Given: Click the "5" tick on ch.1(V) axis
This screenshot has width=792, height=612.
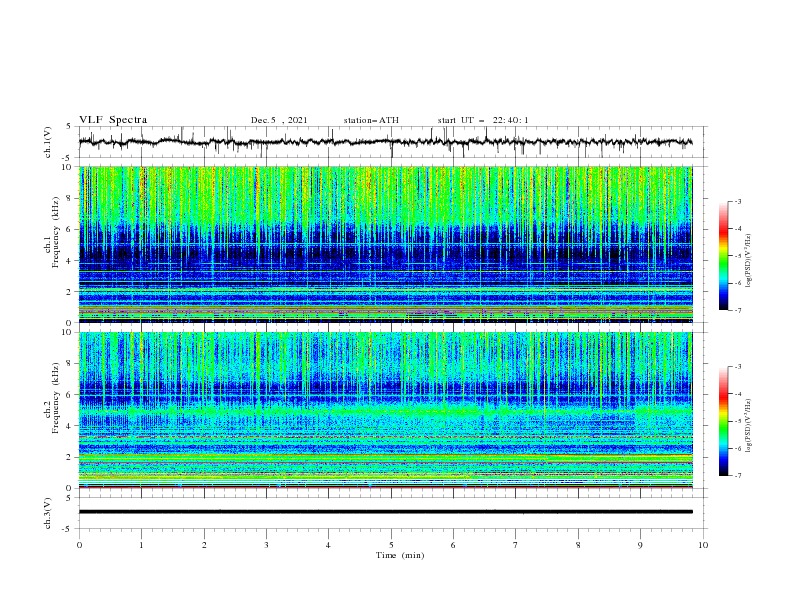Looking at the screenshot, I should pyautogui.click(x=69, y=127).
